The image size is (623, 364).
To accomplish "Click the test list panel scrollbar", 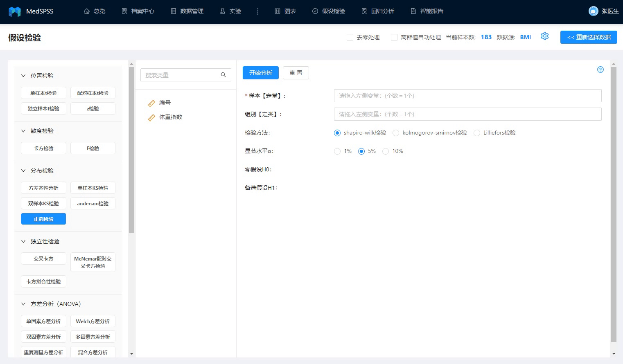I will pyautogui.click(x=131, y=150).
